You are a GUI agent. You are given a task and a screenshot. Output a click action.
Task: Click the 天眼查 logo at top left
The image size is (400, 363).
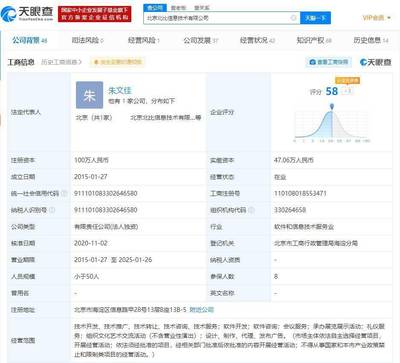(x=27, y=13)
